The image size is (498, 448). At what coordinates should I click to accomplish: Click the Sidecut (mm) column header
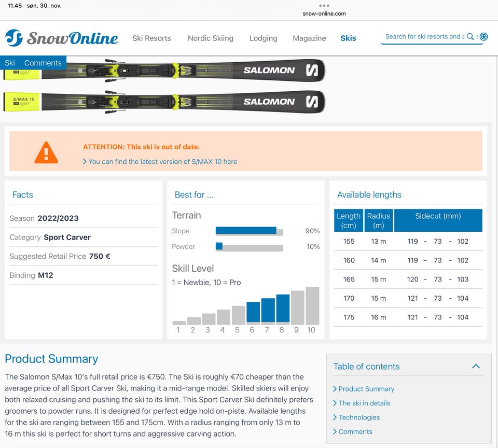click(x=438, y=220)
